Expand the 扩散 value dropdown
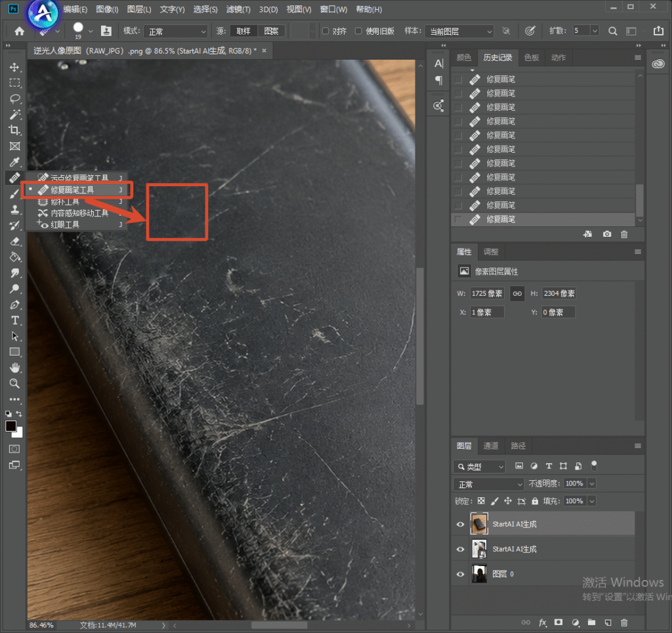Screen dimensions: 672x633 click(x=595, y=31)
